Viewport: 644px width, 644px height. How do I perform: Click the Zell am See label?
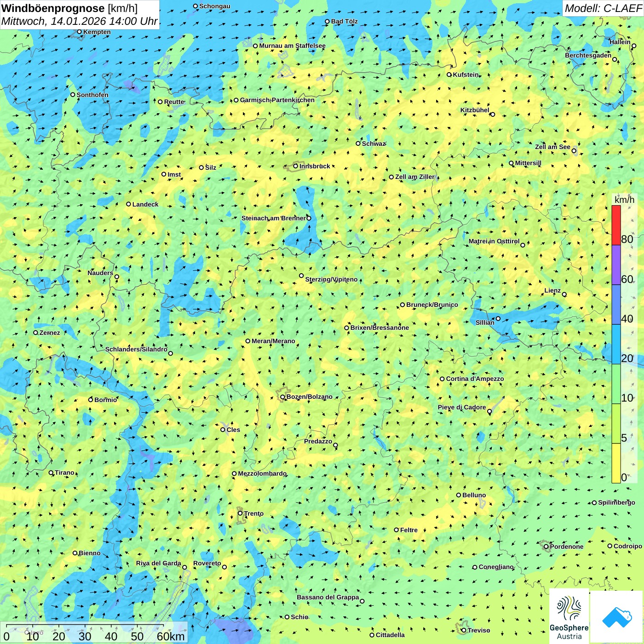coord(552,147)
